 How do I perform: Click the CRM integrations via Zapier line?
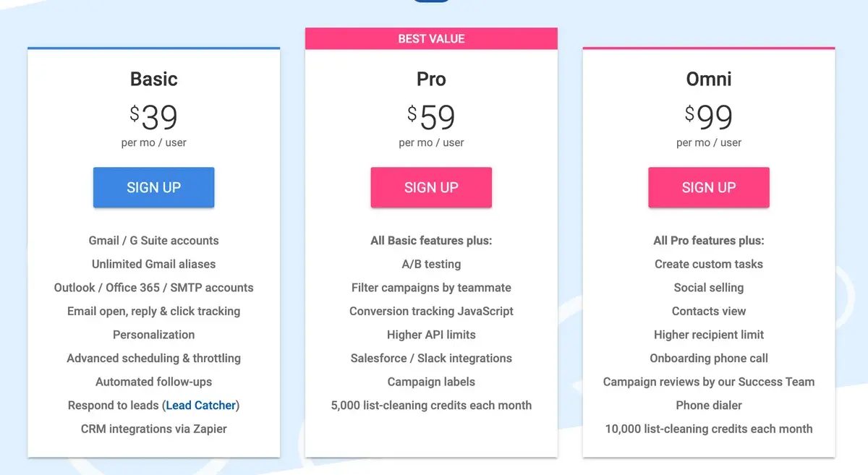153,429
